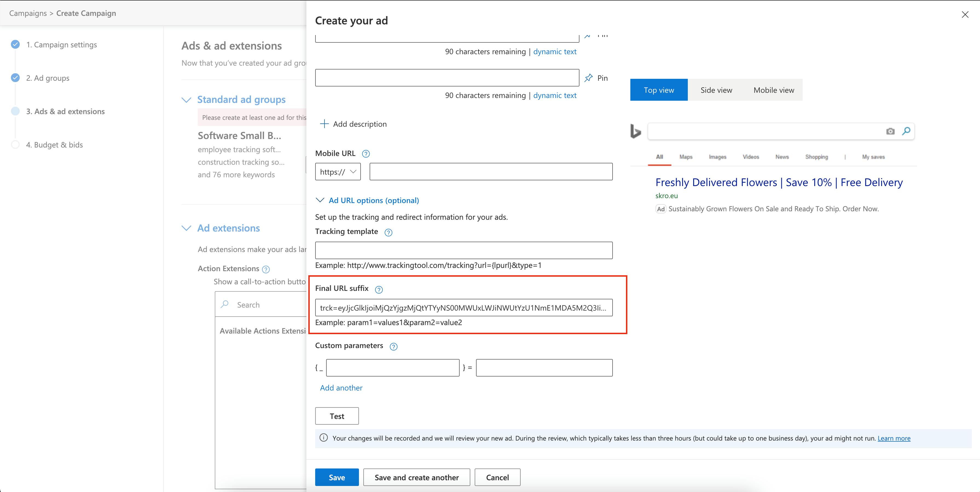Click custom parameter name field
The height and width of the screenshot is (492, 980).
393,367
